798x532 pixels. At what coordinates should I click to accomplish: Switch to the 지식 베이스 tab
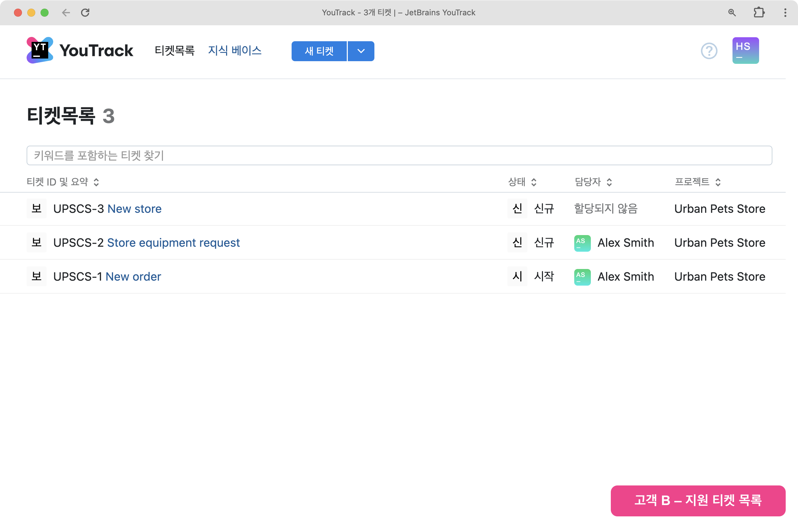coord(234,51)
